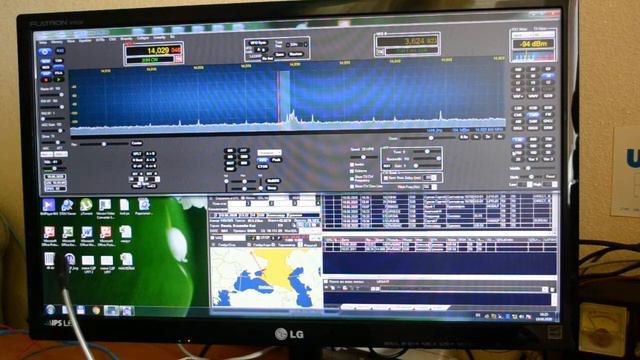Click the Zoom slider
This screenshot has height=360, width=640.
pos(428,138)
